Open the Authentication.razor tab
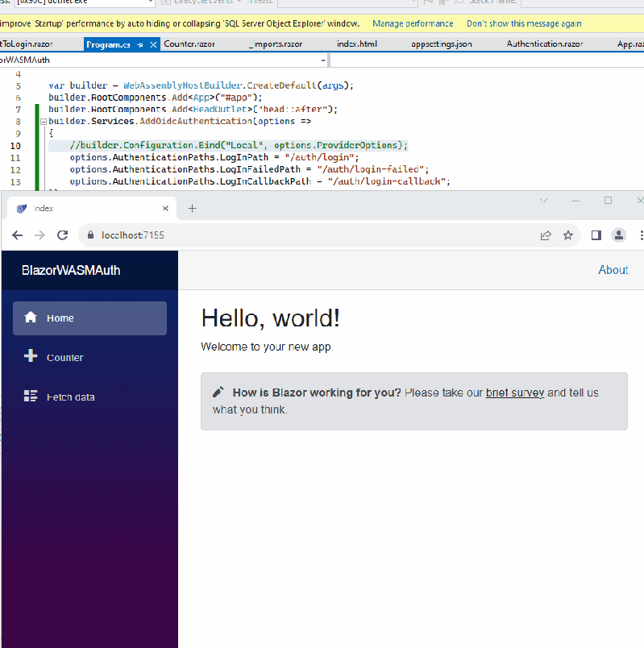Screen dimensions: 644x648 click(x=545, y=44)
